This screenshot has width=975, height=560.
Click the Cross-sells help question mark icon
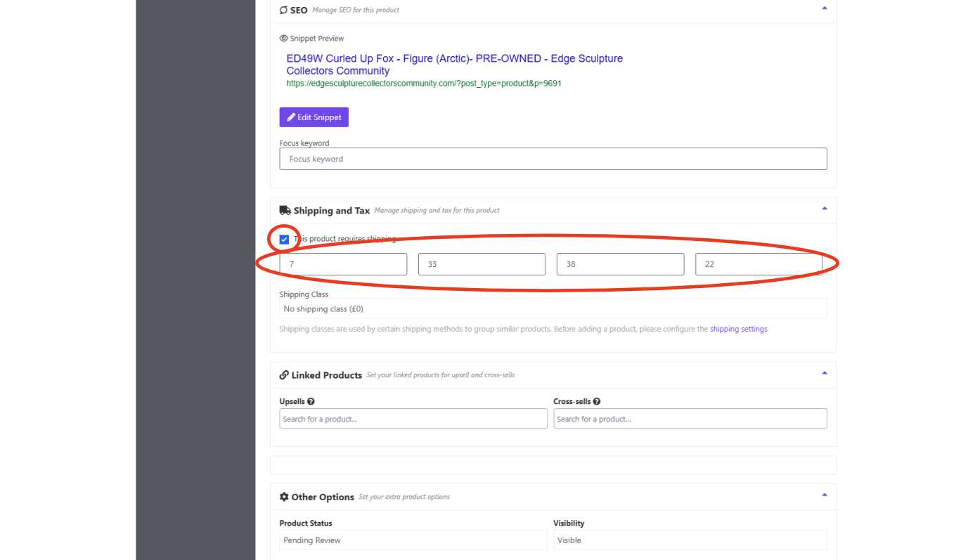coord(596,402)
